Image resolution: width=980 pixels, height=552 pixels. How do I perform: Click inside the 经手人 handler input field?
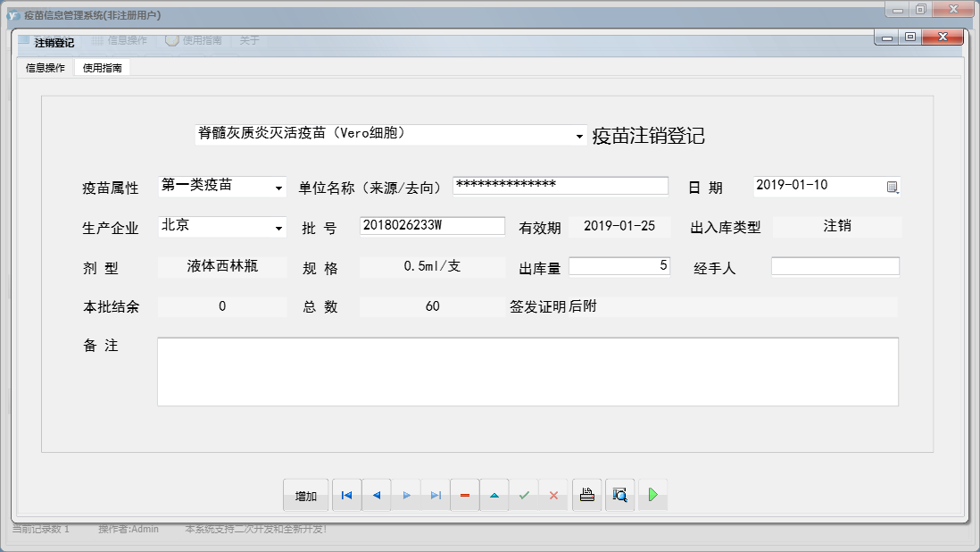tap(835, 265)
